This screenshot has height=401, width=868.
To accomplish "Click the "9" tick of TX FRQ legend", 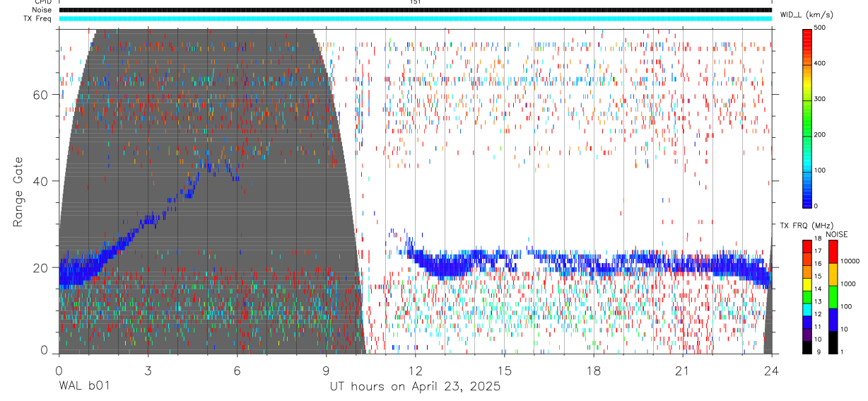I will pyautogui.click(x=819, y=351).
